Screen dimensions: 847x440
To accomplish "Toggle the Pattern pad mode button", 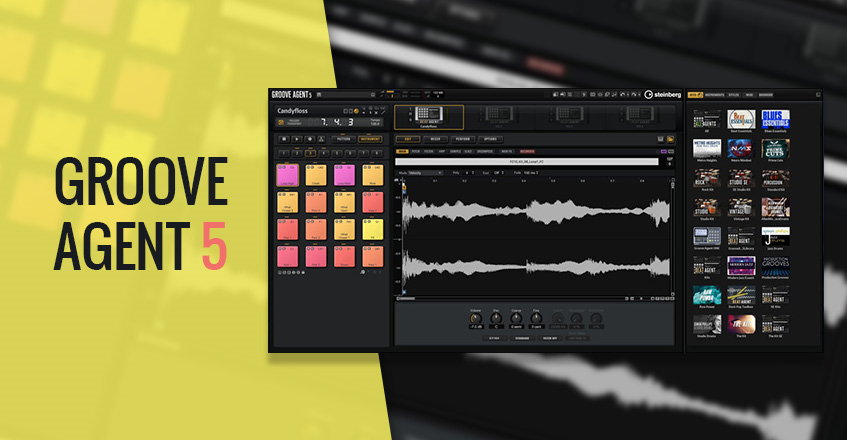I will (344, 139).
